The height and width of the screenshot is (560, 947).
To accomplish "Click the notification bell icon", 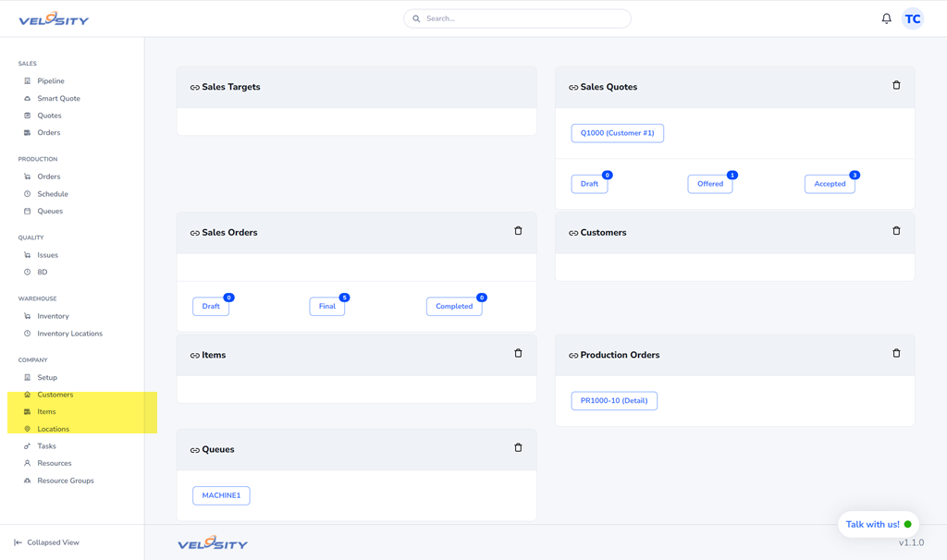I will pyautogui.click(x=886, y=18).
